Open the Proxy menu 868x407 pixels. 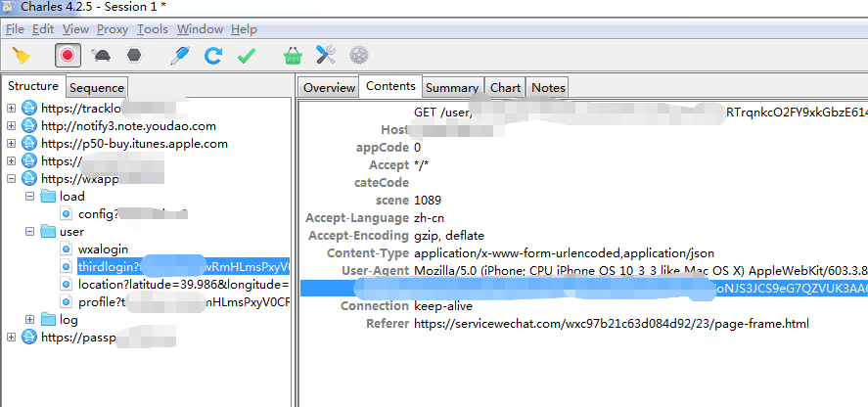tap(113, 29)
